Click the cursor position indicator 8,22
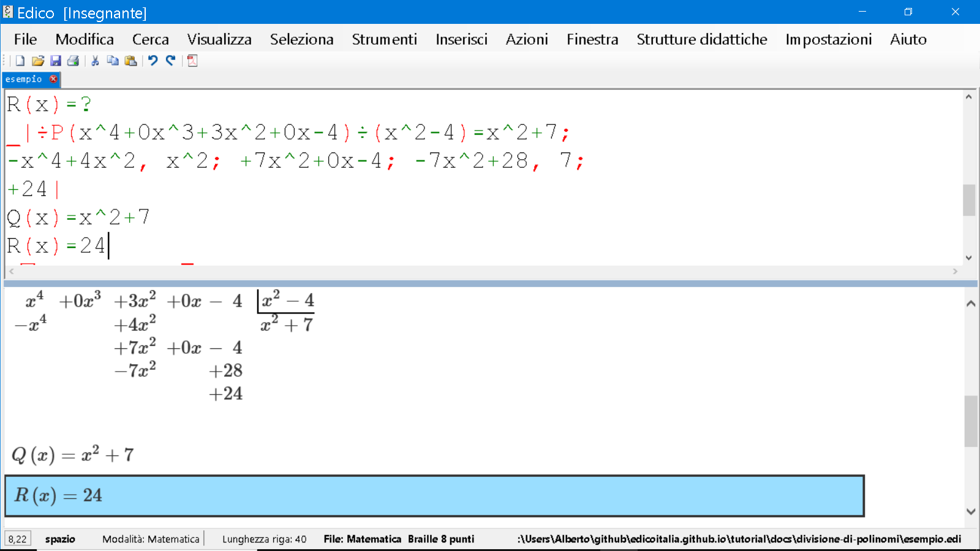This screenshot has height=551, width=980. (x=18, y=539)
